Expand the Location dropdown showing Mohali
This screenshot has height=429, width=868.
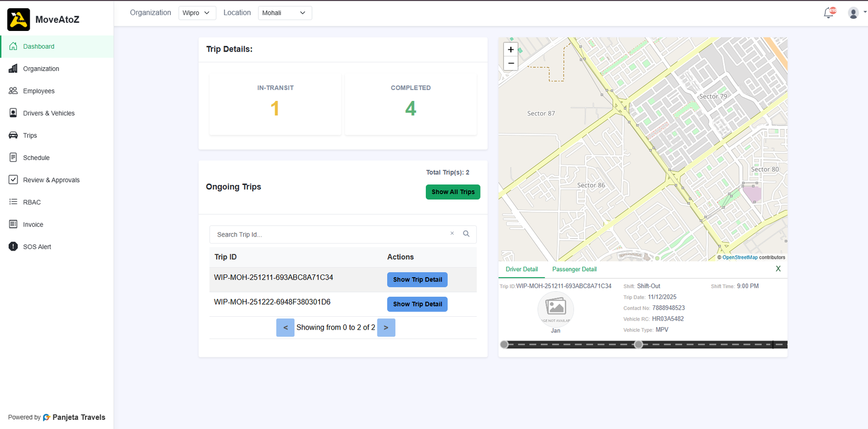[284, 13]
